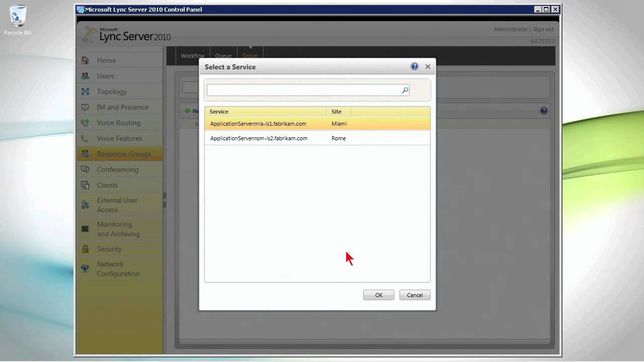Click the Security lock icon

click(86, 249)
